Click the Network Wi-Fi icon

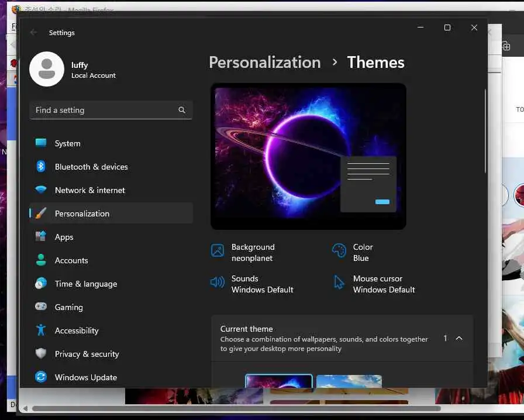point(41,190)
